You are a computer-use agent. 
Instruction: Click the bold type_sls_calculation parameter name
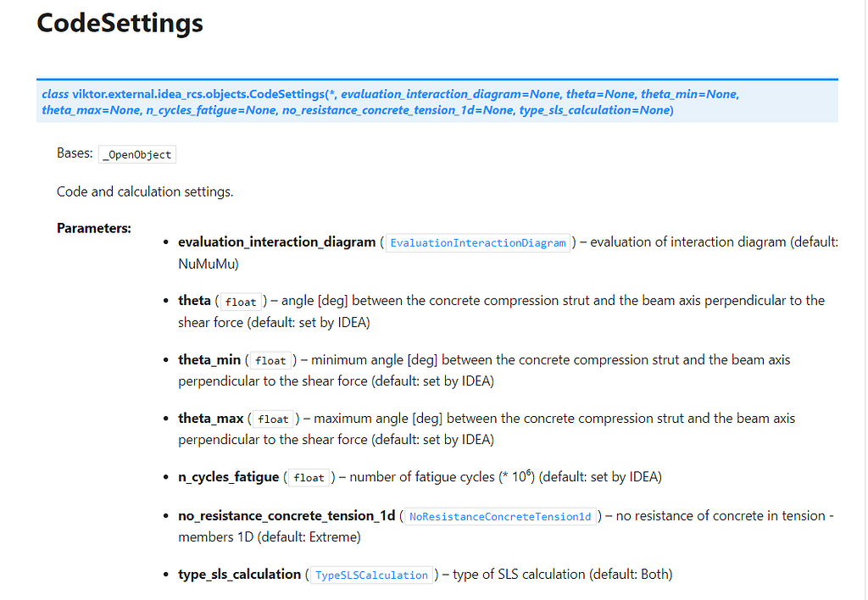click(239, 575)
